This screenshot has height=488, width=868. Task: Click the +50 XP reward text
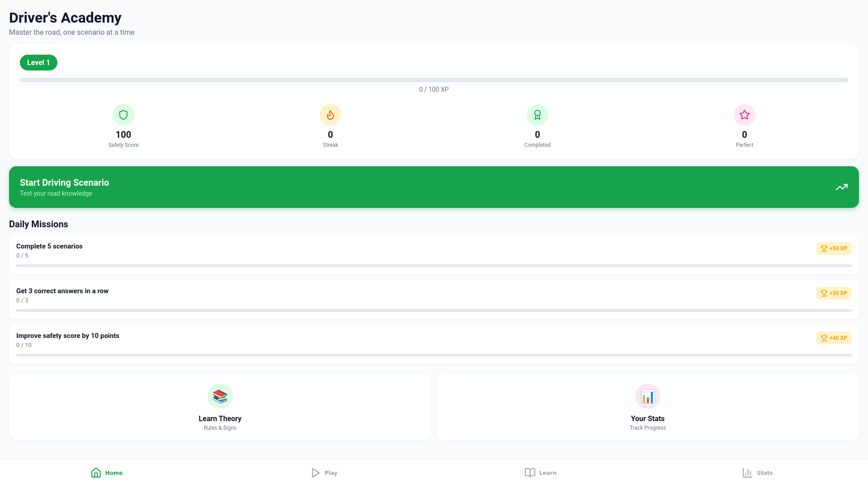[838, 249]
